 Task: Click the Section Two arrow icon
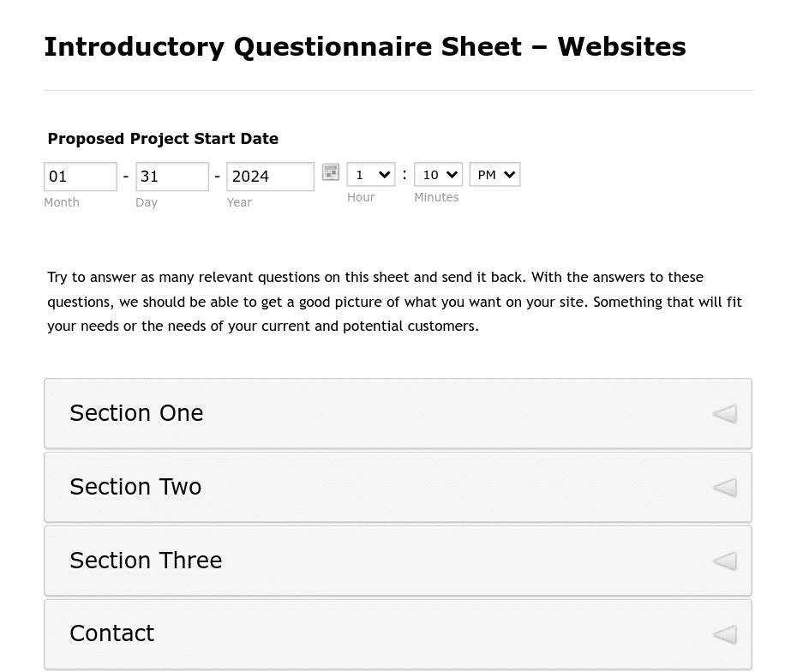(x=725, y=488)
